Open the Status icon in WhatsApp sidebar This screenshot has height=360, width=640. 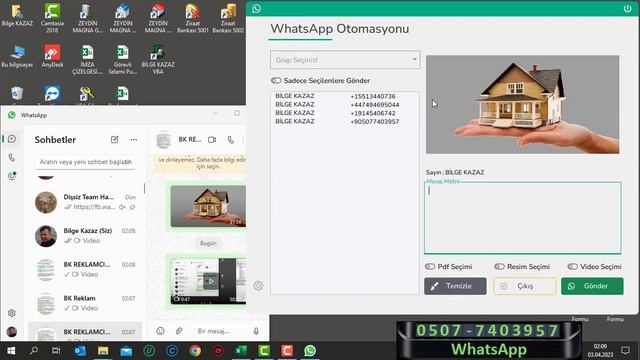pyautogui.click(x=12, y=176)
